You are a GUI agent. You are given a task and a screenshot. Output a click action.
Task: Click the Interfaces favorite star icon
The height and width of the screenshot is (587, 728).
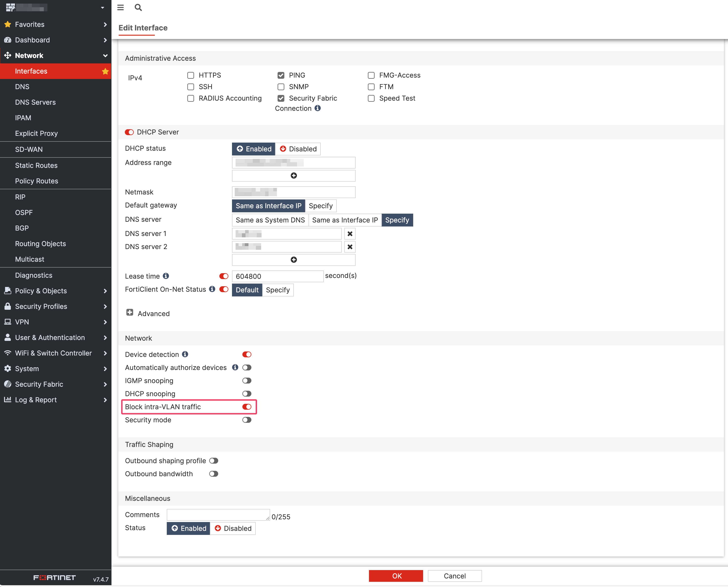(105, 71)
